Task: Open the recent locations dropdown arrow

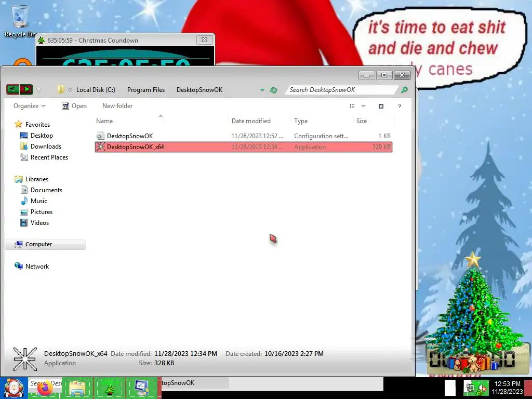Action: [x=38, y=90]
